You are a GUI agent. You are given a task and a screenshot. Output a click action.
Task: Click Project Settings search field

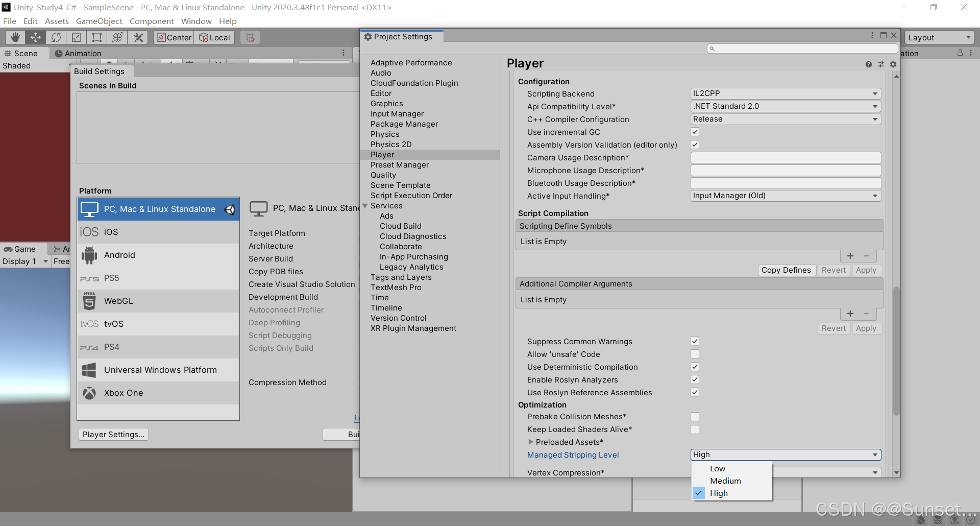coord(802,49)
